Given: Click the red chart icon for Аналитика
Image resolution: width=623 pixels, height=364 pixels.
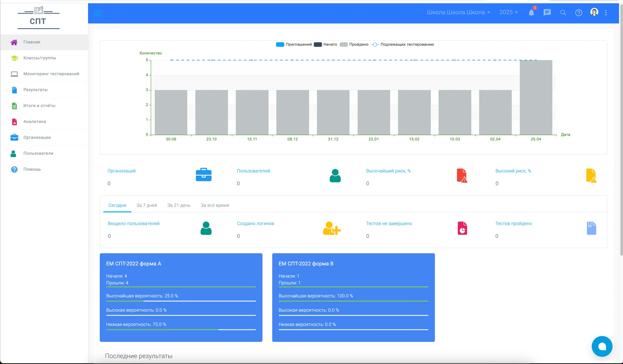Looking at the screenshot, I should tap(14, 122).
